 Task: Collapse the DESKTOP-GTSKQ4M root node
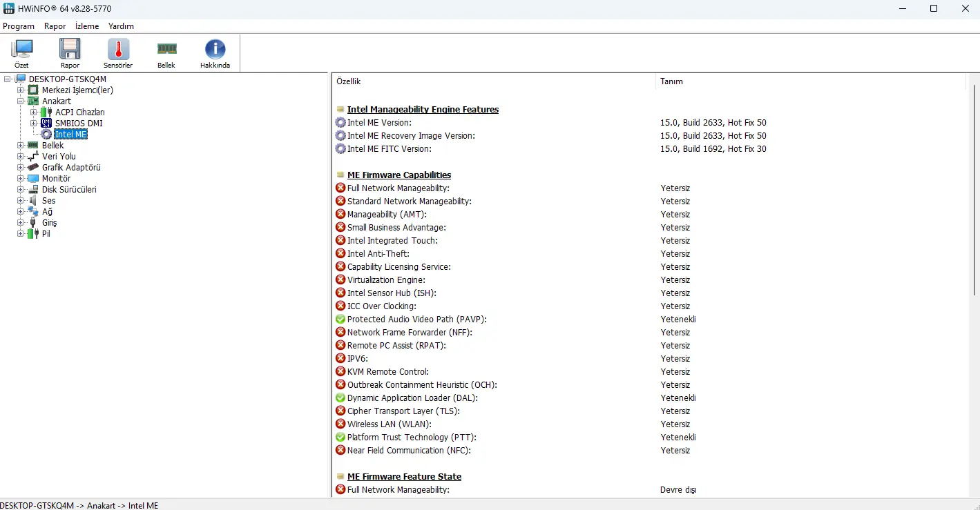pyautogui.click(x=8, y=79)
